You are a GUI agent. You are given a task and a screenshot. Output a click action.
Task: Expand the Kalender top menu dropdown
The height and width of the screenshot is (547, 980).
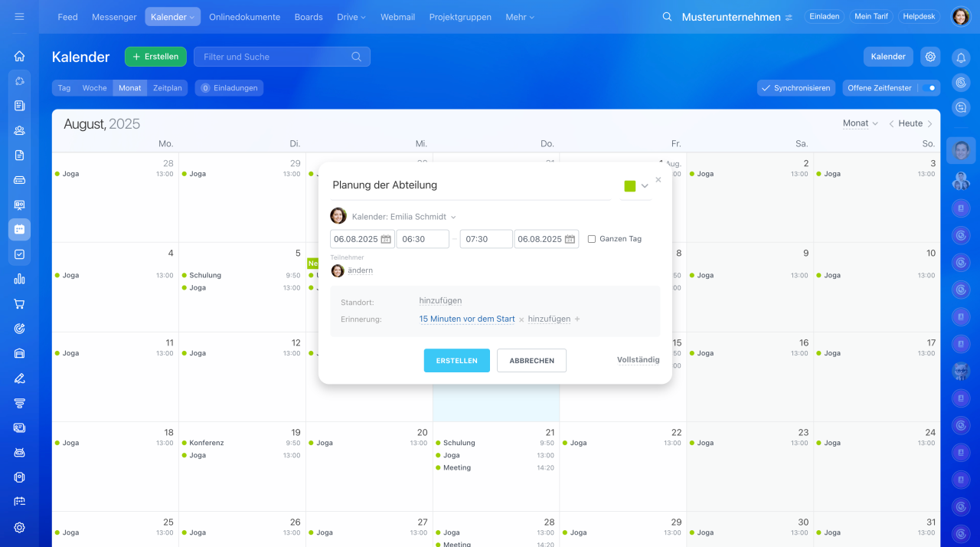pyautogui.click(x=173, y=17)
